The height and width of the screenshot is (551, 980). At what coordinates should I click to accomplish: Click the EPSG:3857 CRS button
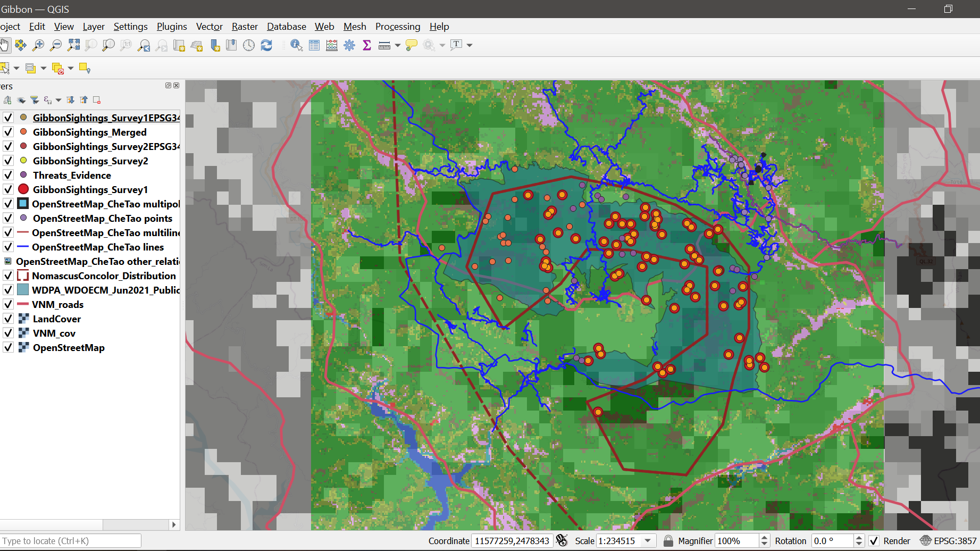(x=949, y=541)
